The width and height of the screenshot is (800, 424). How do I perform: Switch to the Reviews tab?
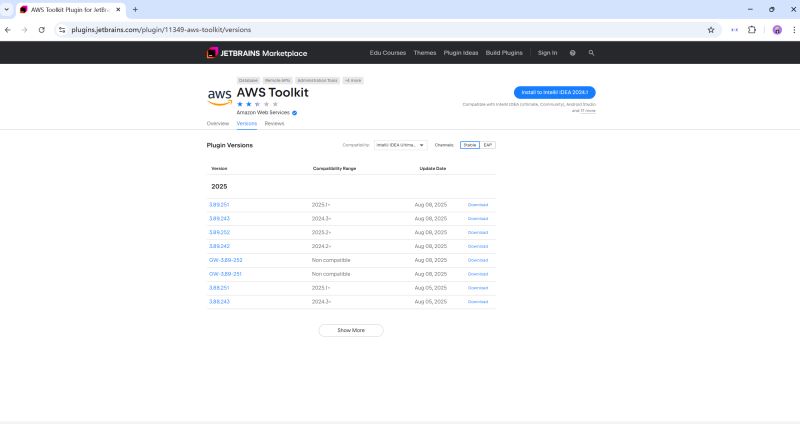[x=274, y=123]
